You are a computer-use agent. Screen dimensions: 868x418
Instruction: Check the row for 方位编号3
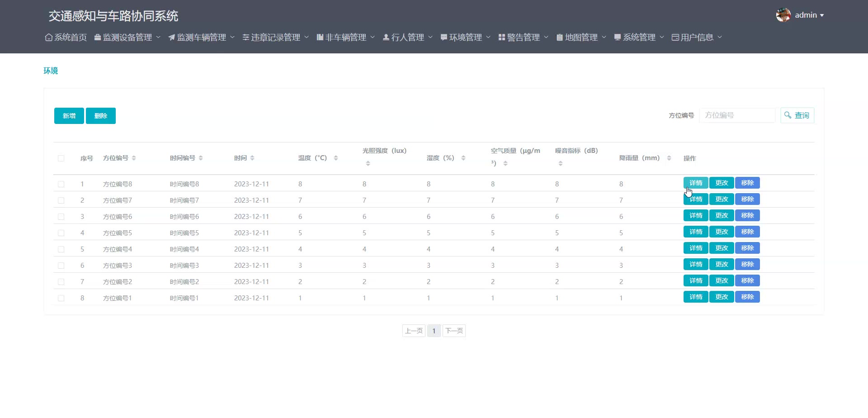61,266
